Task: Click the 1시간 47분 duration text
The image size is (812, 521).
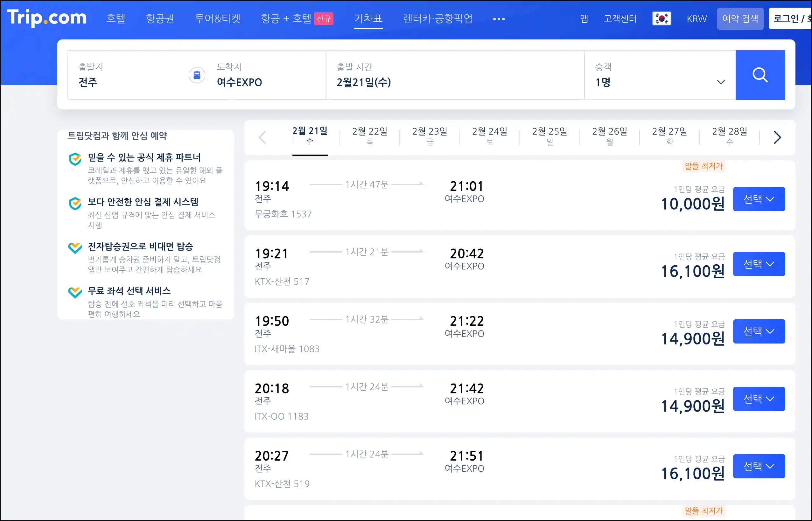Action: pyautogui.click(x=367, y=184)
